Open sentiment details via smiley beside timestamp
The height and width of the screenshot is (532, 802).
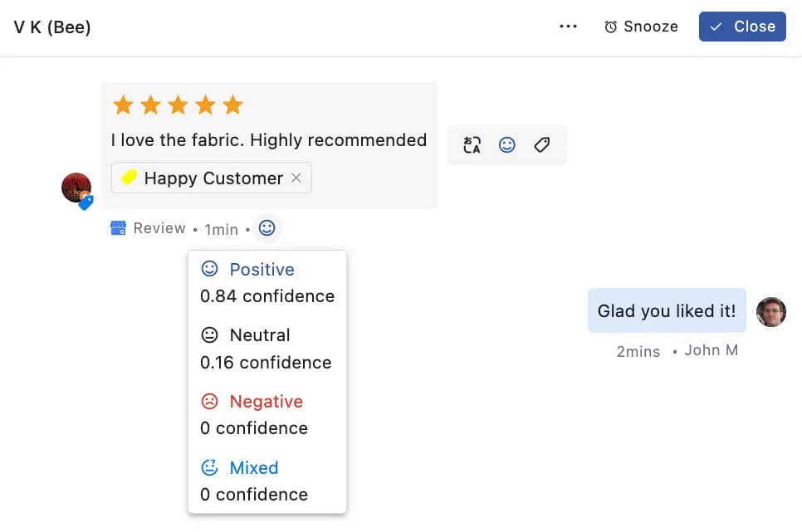click(267, 227)
